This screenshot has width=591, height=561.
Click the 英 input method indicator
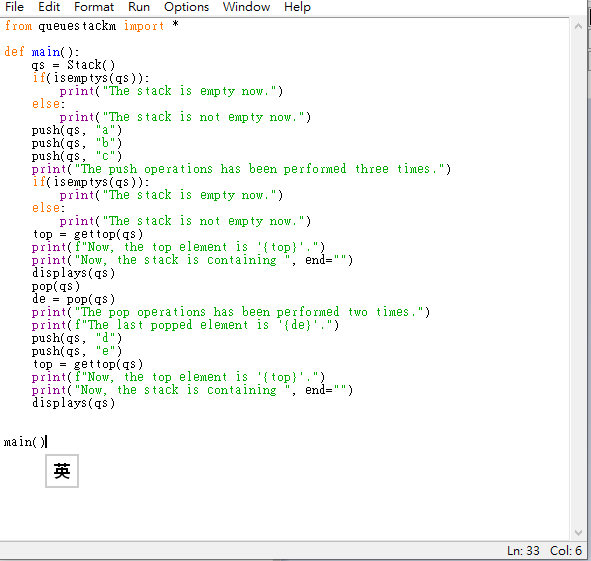point(62,471)
